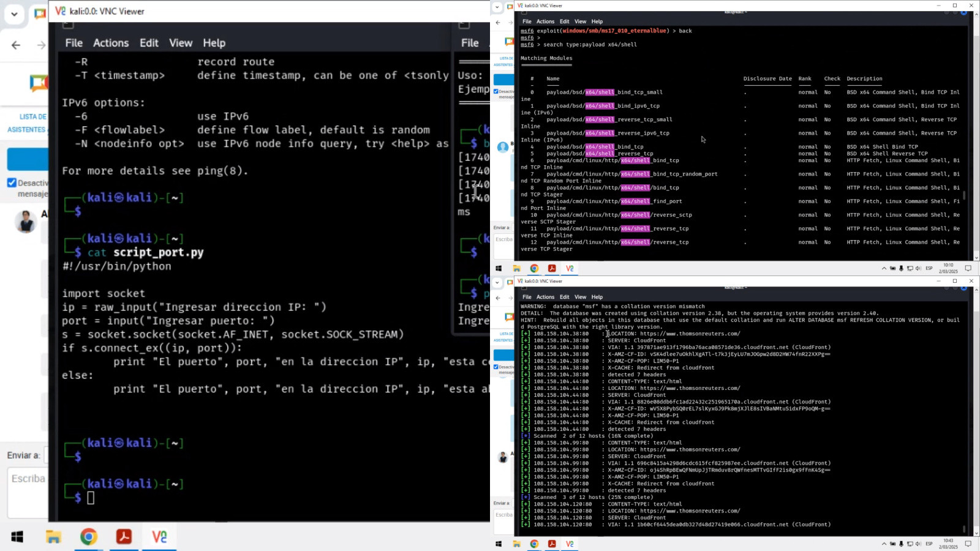Go back with the arrow beside the CloudFront scan window
Viewport: 980px width, 551px height.
pos(498,298)
